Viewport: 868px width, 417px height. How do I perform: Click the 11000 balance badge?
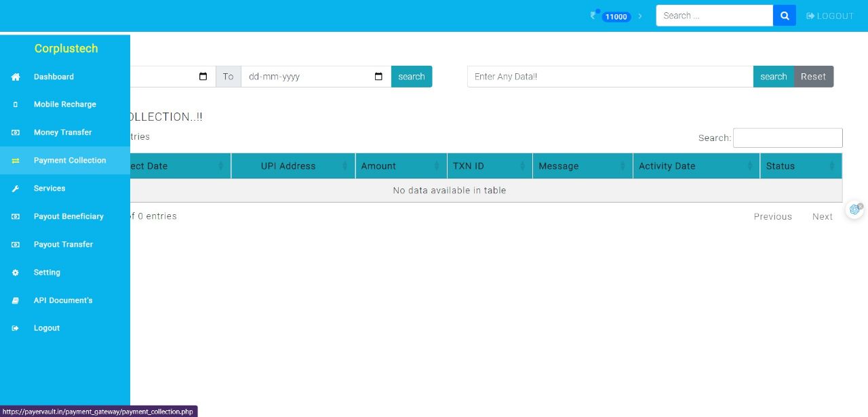[616, 17]
